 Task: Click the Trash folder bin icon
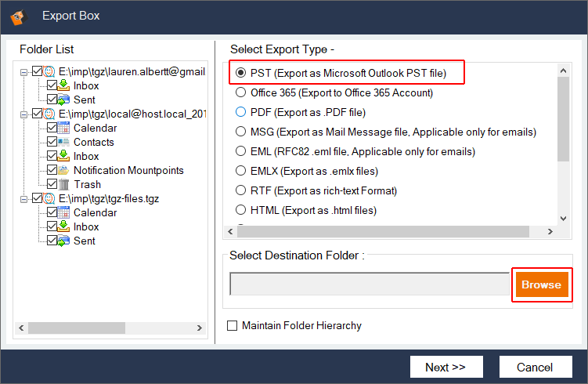(x=65, y=184)
